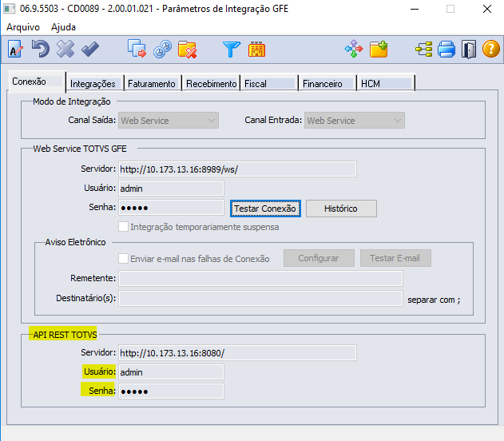Viewport: 504px width, 441px height.
Task: Click the four-arrows navigation icon
Action: click(x=354, y=49)
